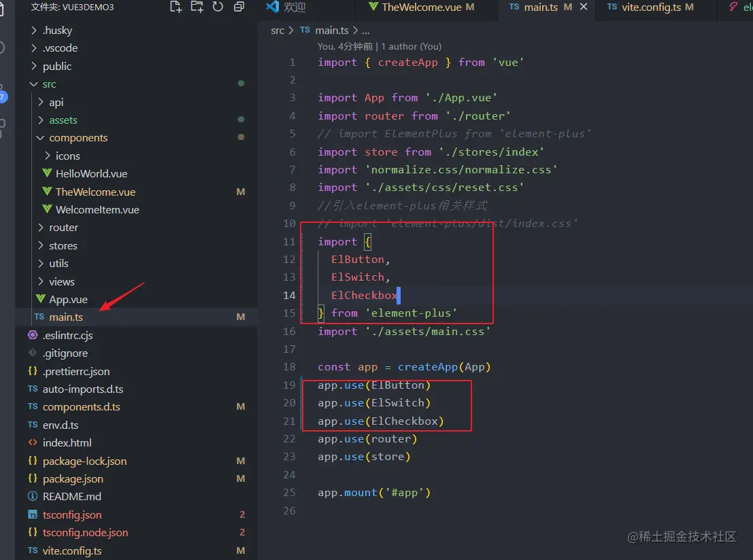Screen dimensions: 753x560
Task: Click the Vue icon beside App.vue
Action: coord(41,299)
